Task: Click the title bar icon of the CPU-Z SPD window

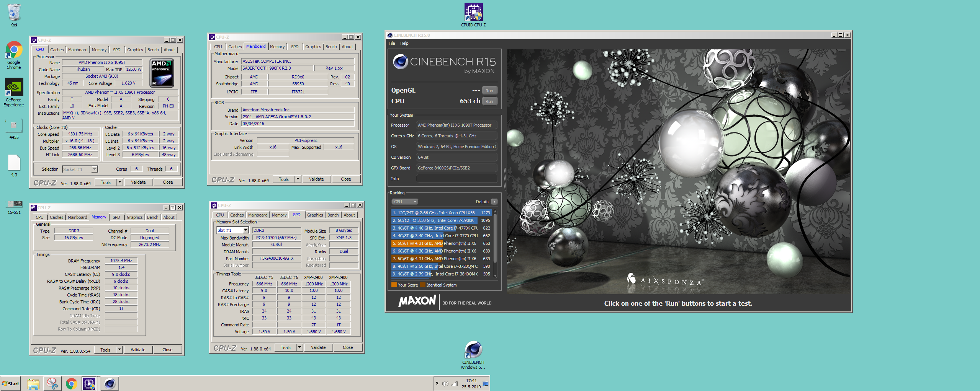Action: pyautogui.click(x=214, y=205)
